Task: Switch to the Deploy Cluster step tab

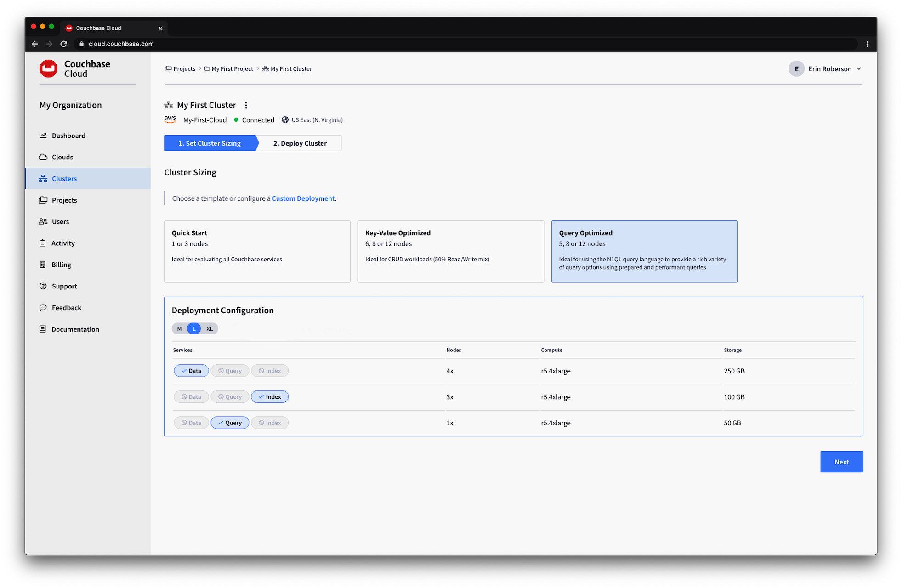Action: [300, 143]
